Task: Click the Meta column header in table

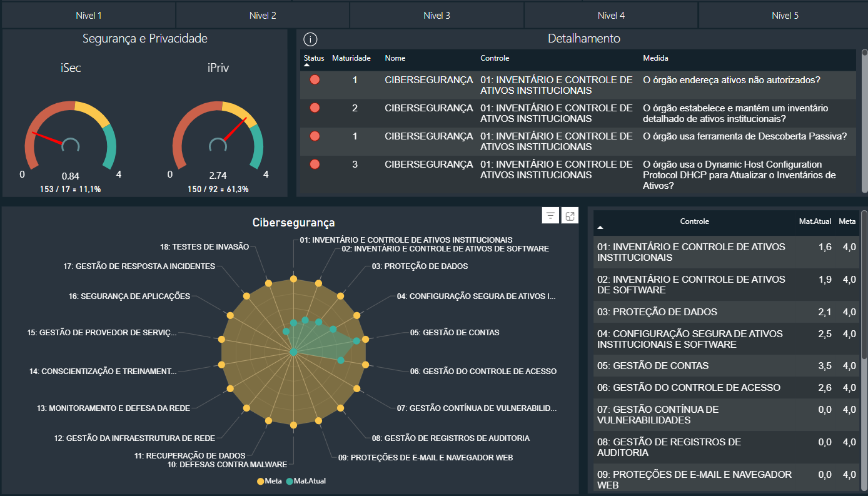Action: click(847, 221)
